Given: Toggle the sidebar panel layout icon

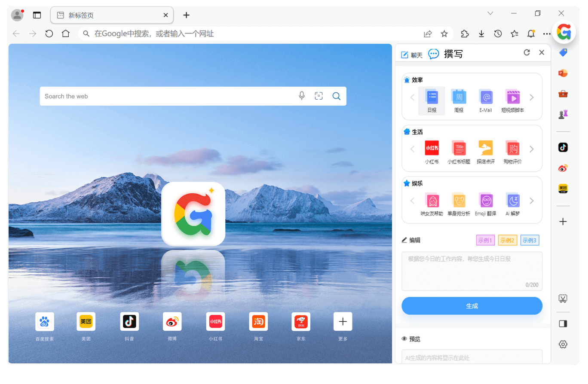Looking at the screenshot, I should tap(563, 324).
